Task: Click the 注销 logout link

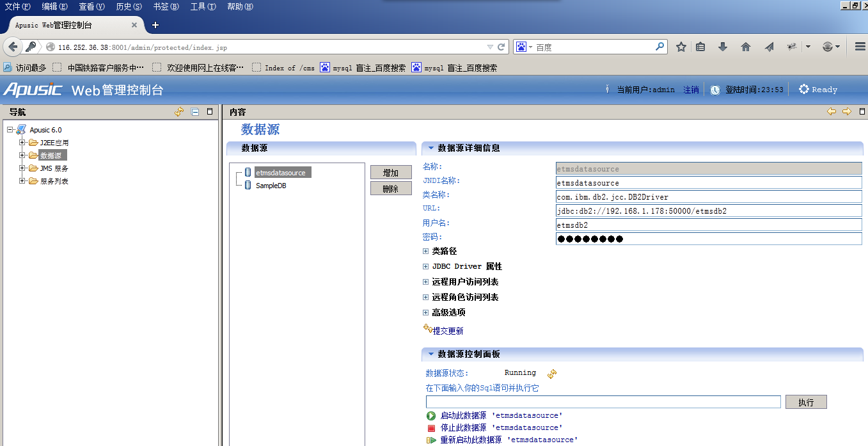Action: [691, 90]
